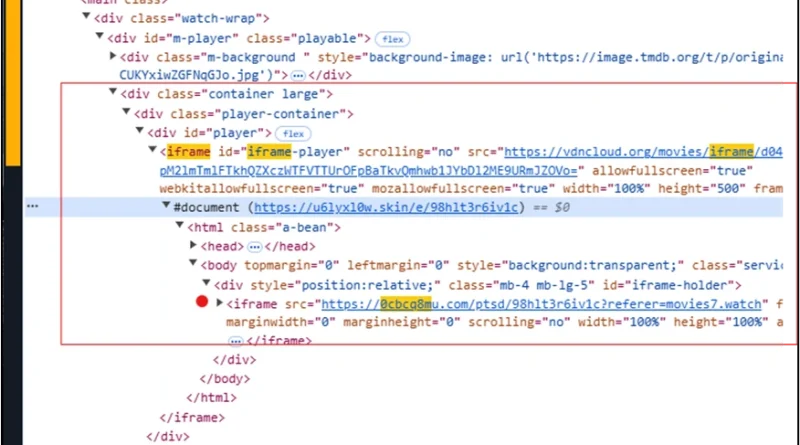
Task: Collapse the div class="container large" node
Action: [x=113, y=92]
